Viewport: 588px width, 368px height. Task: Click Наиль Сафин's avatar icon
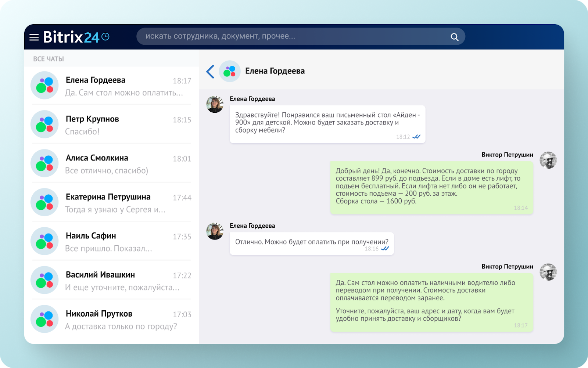(x=44, y=241)
